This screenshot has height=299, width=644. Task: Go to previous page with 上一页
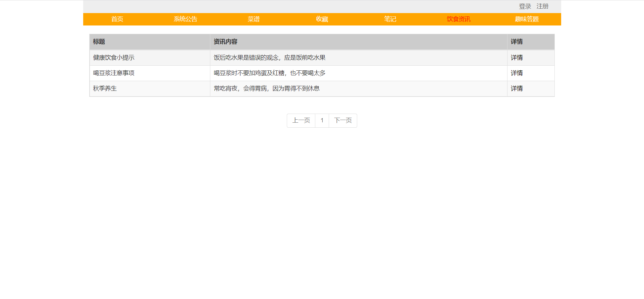tap(301, 121)
